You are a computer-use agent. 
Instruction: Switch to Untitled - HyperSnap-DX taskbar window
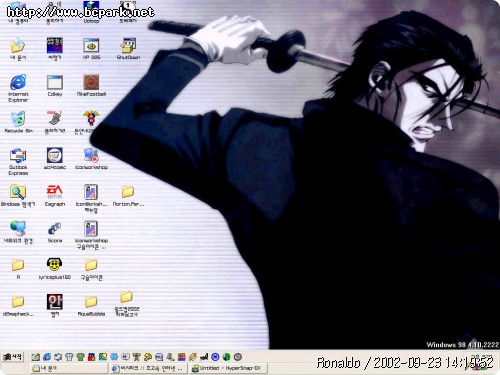(x=229, y=368)
